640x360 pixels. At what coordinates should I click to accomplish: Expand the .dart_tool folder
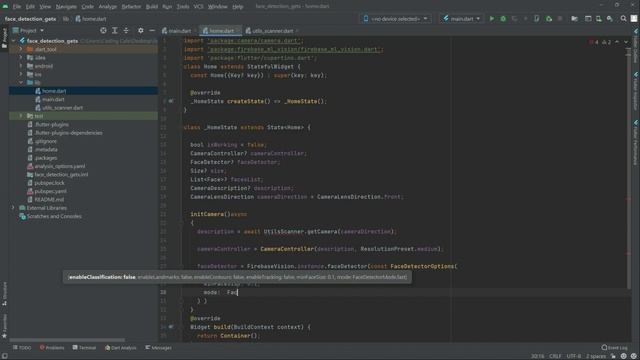click(x=21, y=49)
